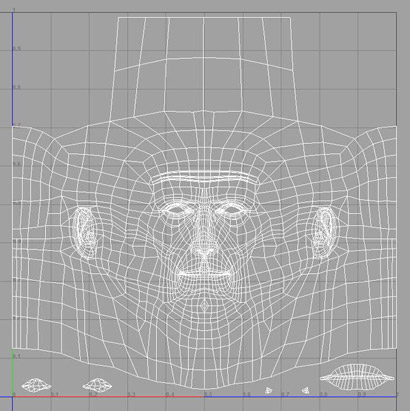Image resolution: width=410 pixels, height=411 pixels.
Task: Click the 0.1 label on horizontal axis
Action: (x=55, y=395)
